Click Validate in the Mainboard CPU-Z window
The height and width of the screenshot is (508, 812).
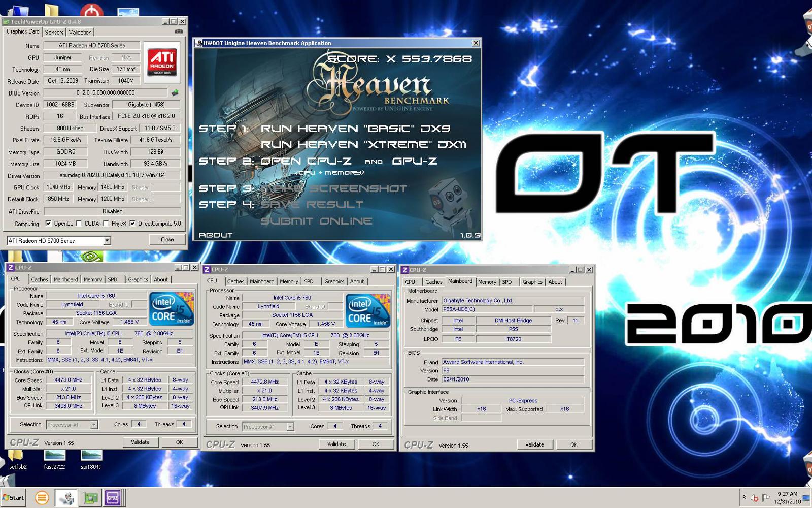pyautogui.click(x=534, y=445)
